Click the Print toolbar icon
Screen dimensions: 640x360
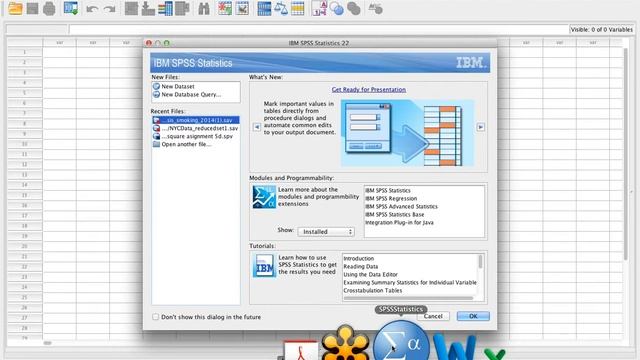coord(49,9)
